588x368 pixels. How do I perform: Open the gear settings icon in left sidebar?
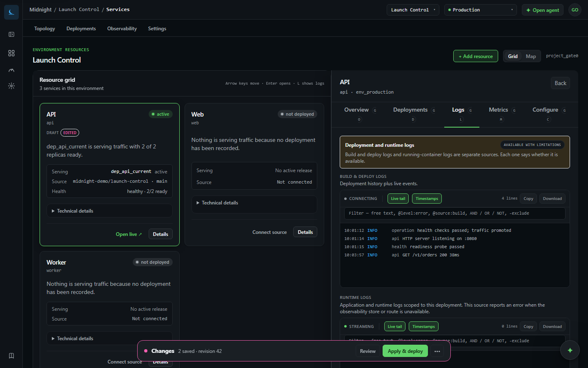(11, 86)
